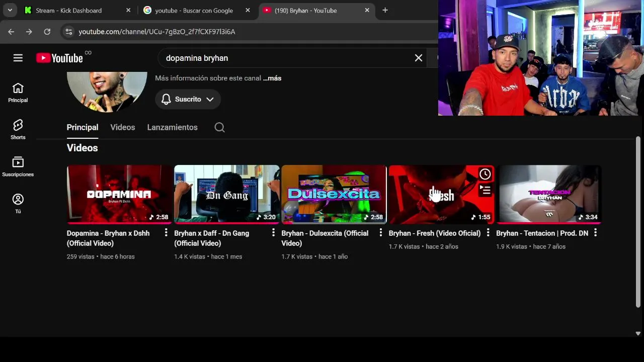Switch to youtube - Buscar con Google tab
The image size is (644, 362).
click(x=197, y=10)
